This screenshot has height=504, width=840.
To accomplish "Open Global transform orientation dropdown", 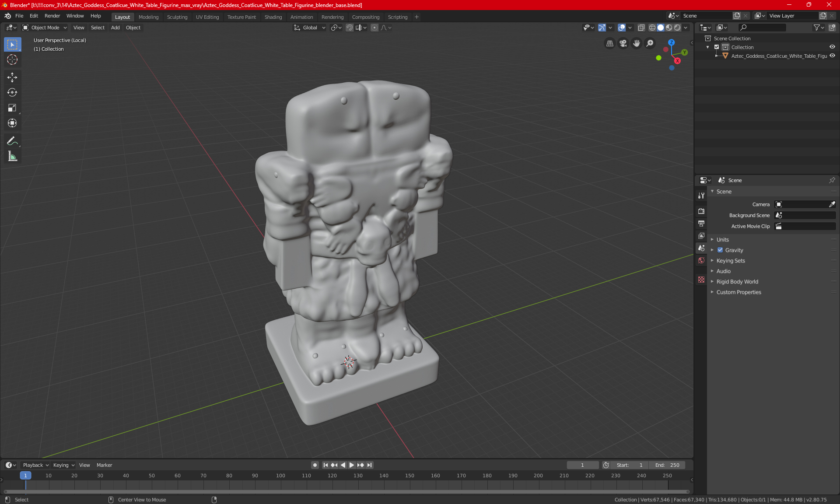I will point(310,28).
